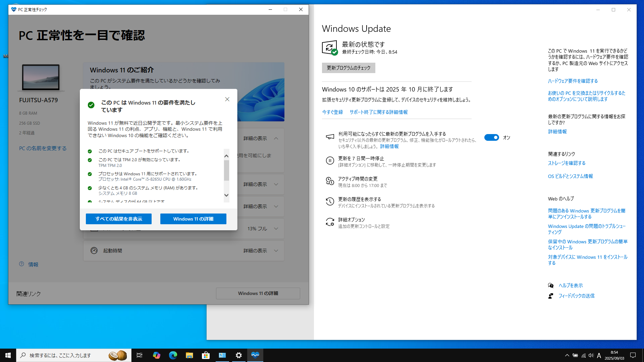Screen dimensions: 644x362
Task: Toggle get latest updates switch off
Action: [491, 137]
